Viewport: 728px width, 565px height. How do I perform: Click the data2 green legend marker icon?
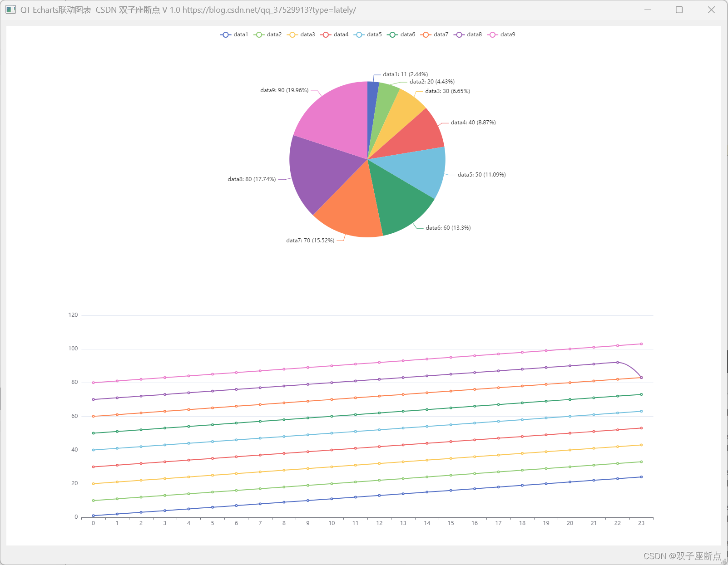[x=259, y=34]
